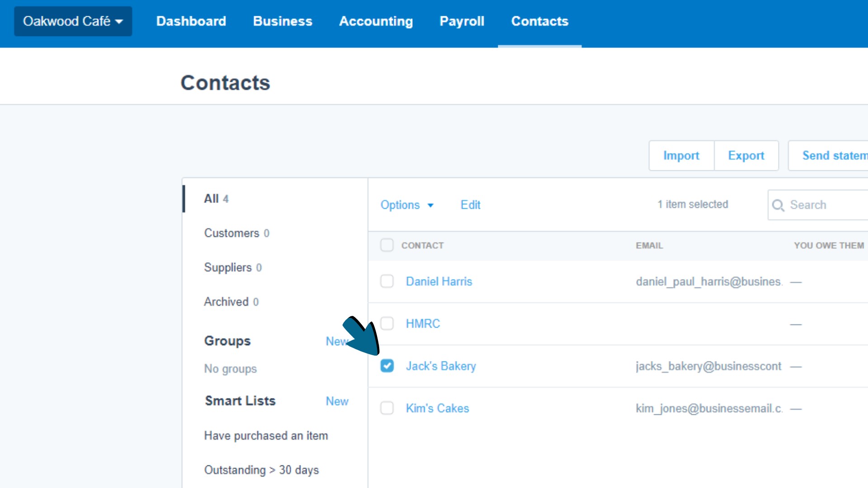Check the Kim's Cakes checkbox
The width and height of the screenshot is (868, 488).
pyautogui.click(x=387, y=408)
